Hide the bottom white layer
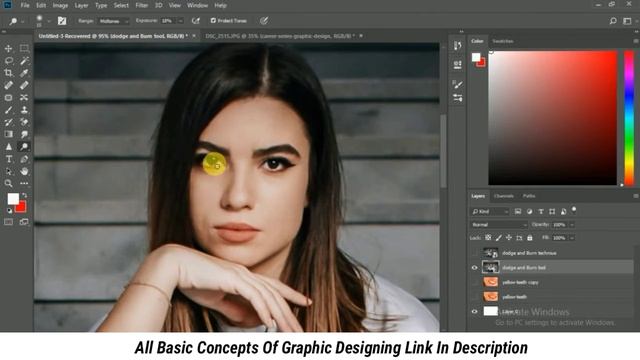 pos(474,312)
